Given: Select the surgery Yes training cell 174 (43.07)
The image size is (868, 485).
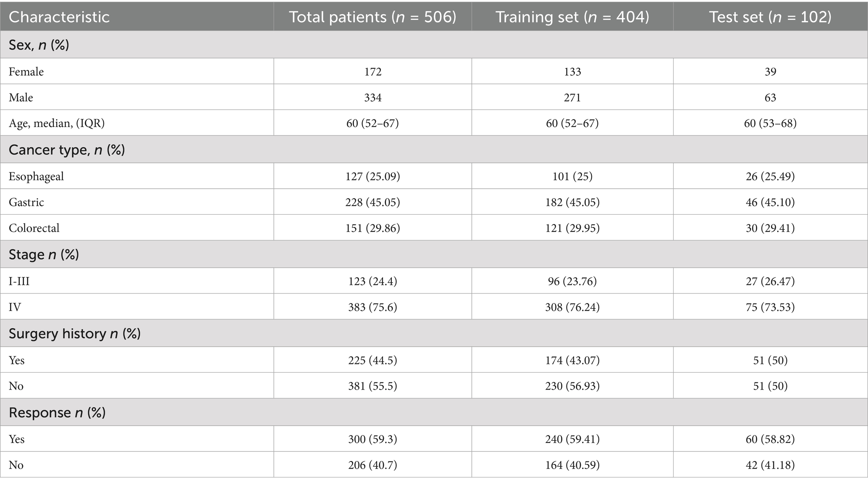Looking at the screenshot, I should [x=572, y=360].
